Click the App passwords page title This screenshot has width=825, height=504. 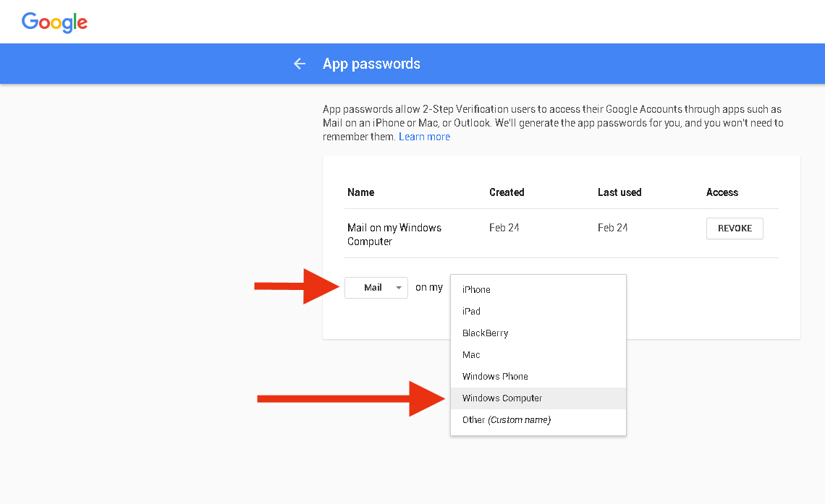point(371,64)
